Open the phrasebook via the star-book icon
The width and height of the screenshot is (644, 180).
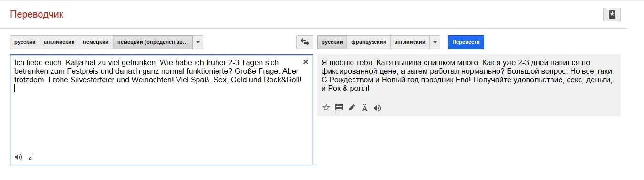612,15
